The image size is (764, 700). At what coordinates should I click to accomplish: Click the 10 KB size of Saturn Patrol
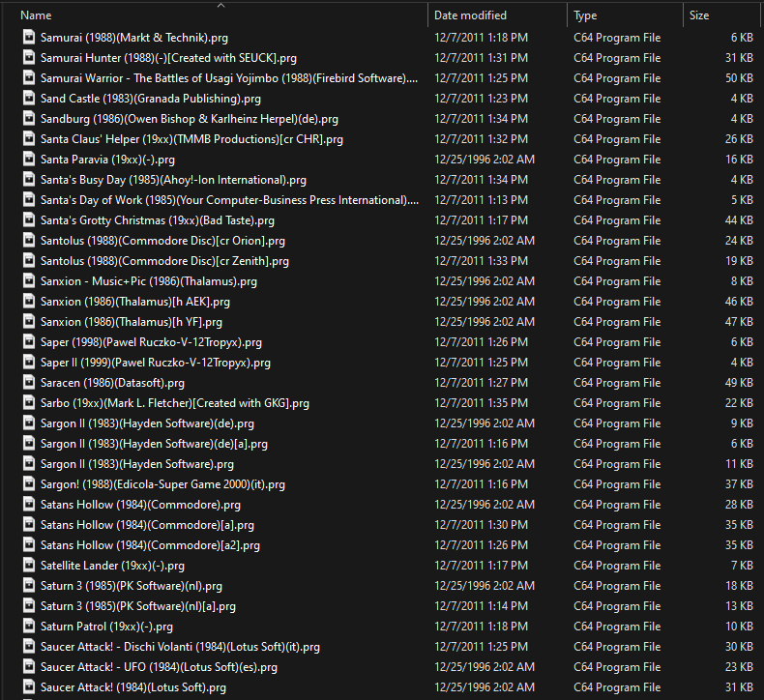[x=739, y=627]
